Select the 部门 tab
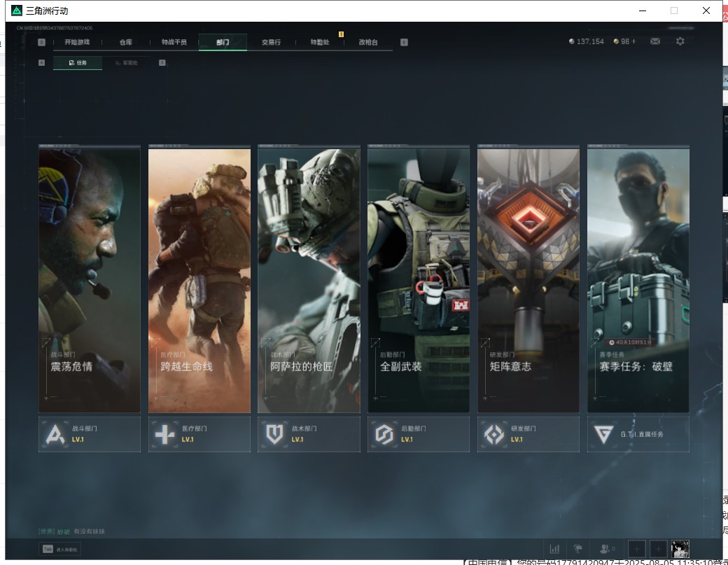Viewport: 728px width, 565px height. tap(223, 42)
